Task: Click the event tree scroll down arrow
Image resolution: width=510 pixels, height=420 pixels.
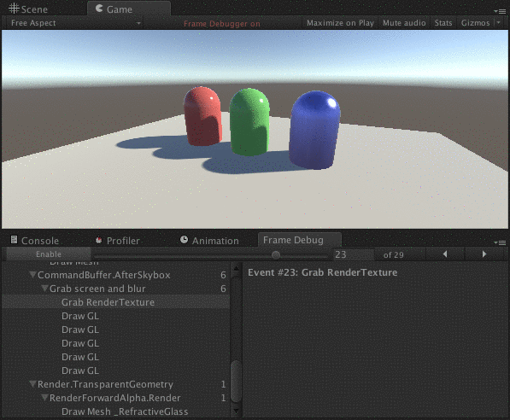Action: pyautogui.click(x=236, y=411)
